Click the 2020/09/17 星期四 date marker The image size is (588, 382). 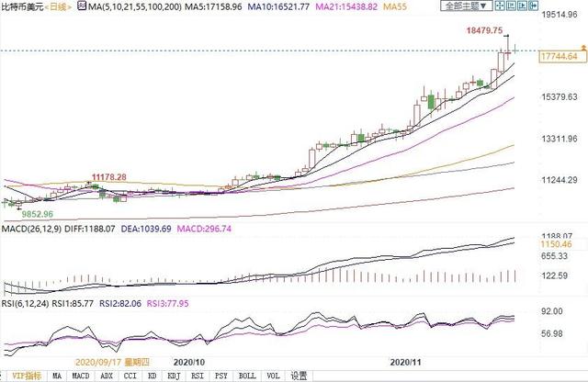112,362
